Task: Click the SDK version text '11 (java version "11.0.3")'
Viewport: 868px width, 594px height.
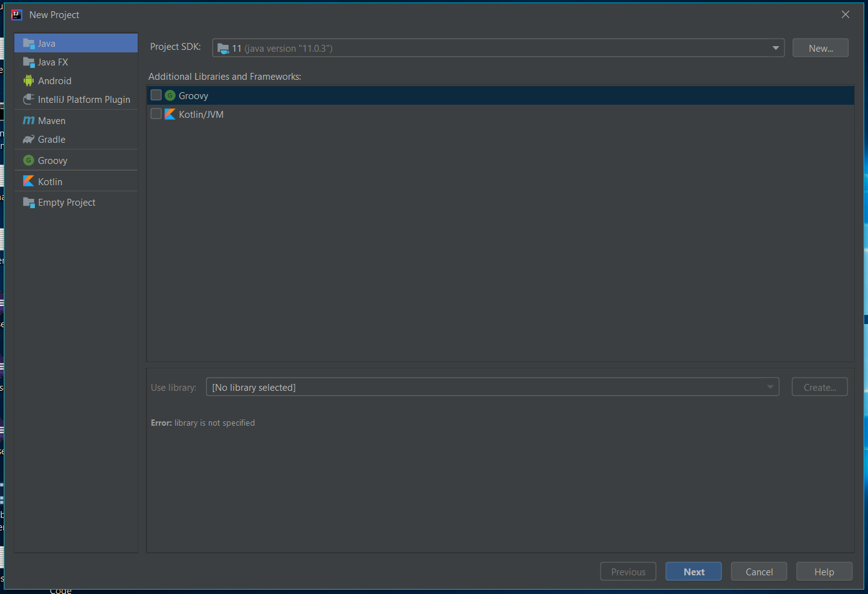Action: (282, 49)
